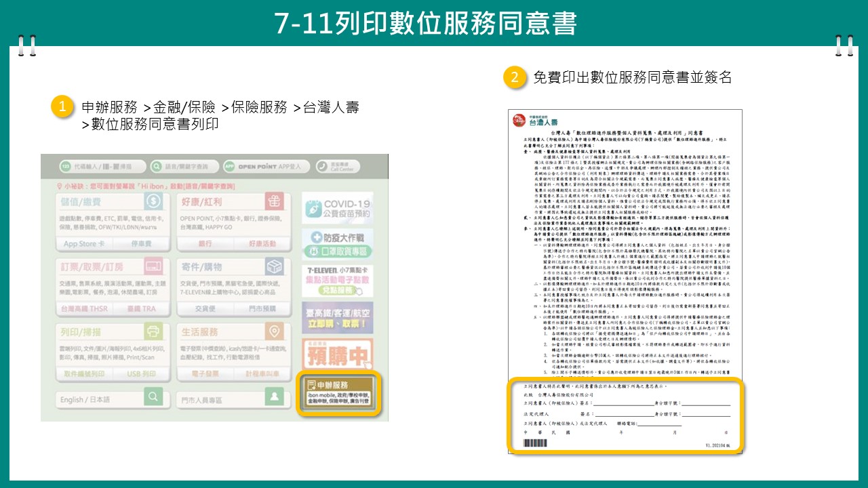Open the 預購中 pre-order banner
This screenshot has height=488, width=868.
pos(336,353)
